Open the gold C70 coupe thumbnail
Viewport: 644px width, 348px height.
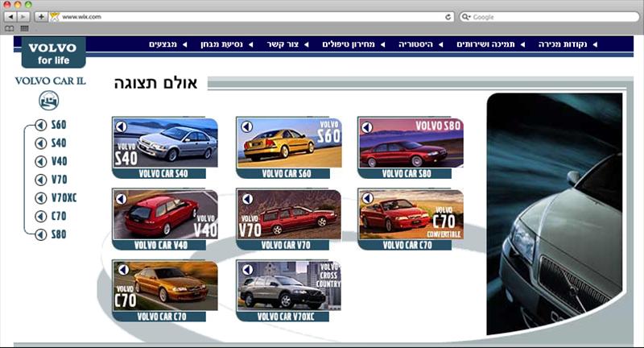pos(165,286)
